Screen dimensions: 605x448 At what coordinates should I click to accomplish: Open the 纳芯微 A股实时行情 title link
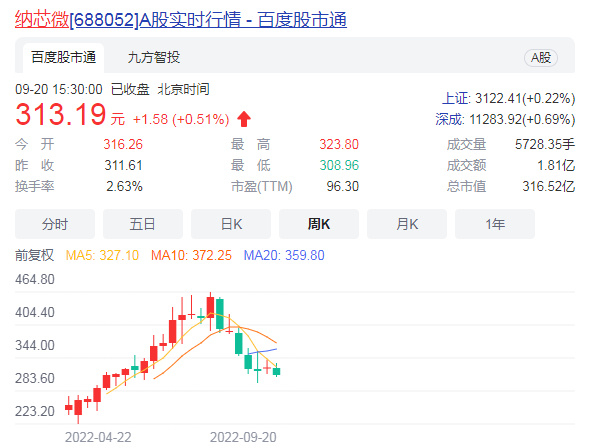[181, 19]
